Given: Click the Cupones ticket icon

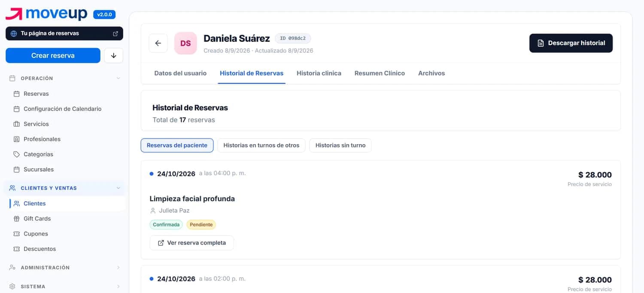Looking at the screenshot, I should click(x=17, y=234).
